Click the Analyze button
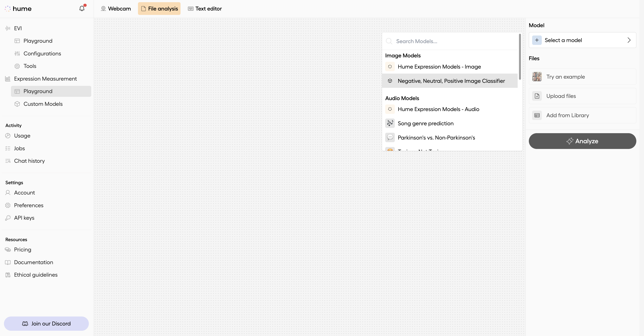This screenshot has width=644, height=336. point(582,141)
